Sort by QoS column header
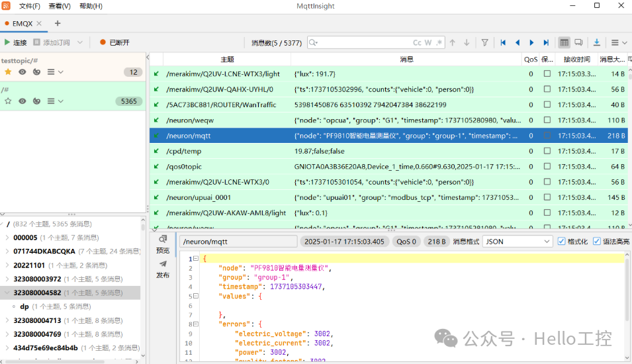The width and height of the screenshot is (632, 364). click(531, 60)
